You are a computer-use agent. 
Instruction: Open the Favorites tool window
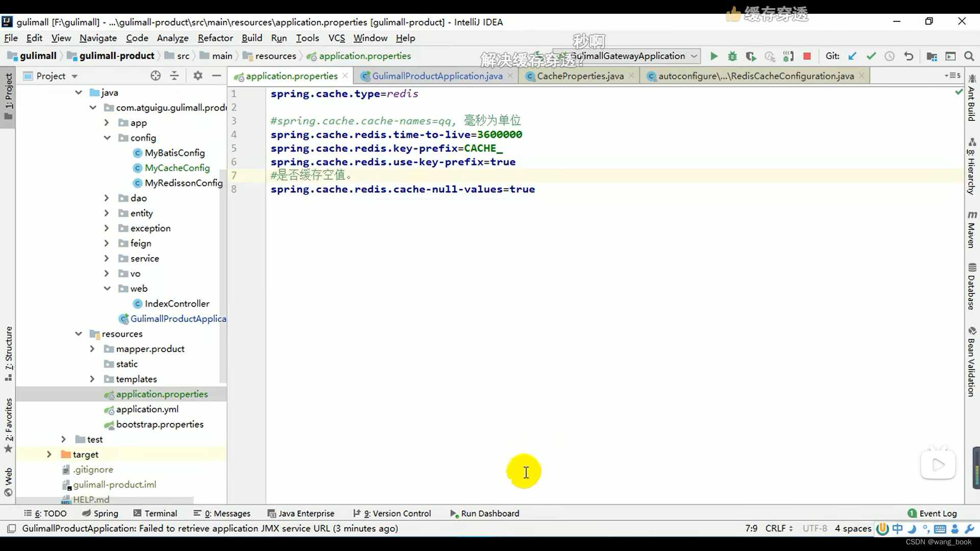click(8, 425)
